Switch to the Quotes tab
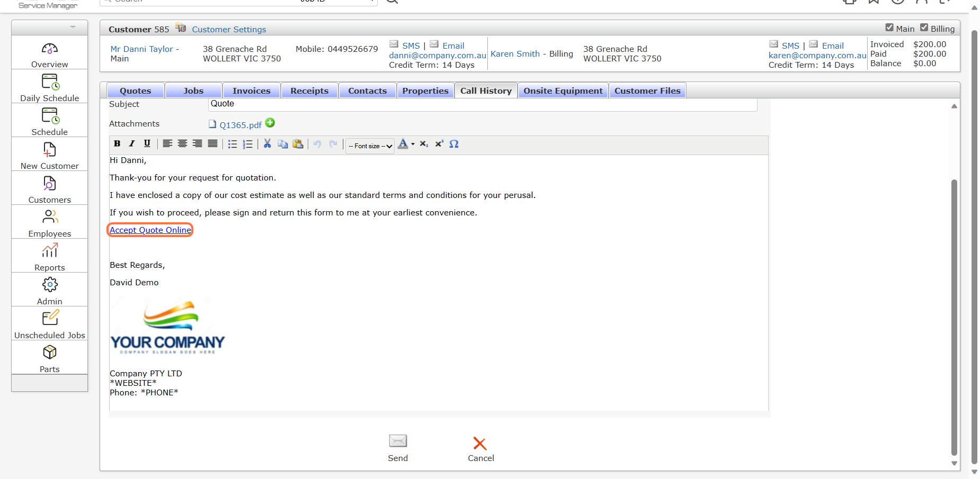 tap(136, 91)
